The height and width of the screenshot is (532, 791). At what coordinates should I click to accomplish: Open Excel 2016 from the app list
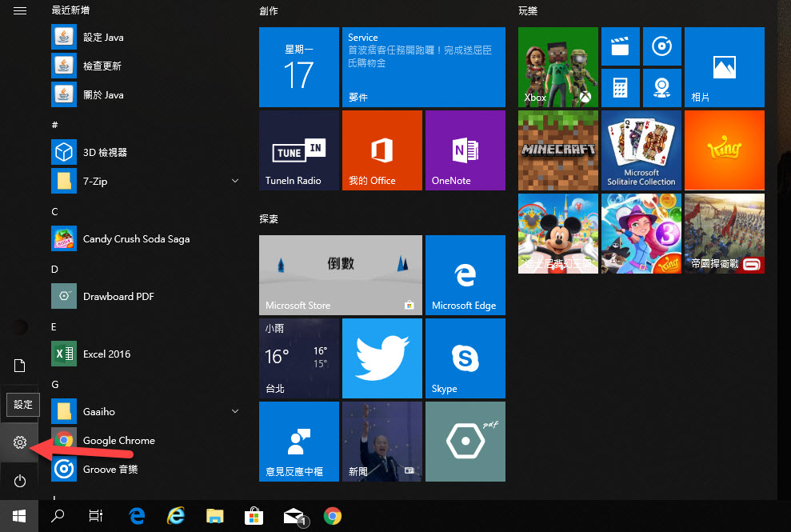pyautogui.click(x=106, y=354)
